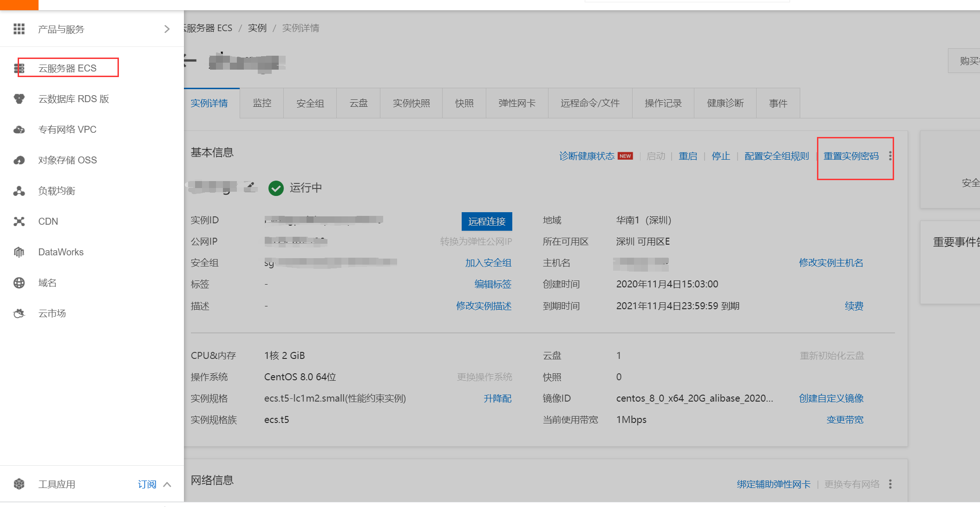Click the products and services grid icon
Image resolution: width=980 pixels, height=507 pixels.
(x=19, y=29)
